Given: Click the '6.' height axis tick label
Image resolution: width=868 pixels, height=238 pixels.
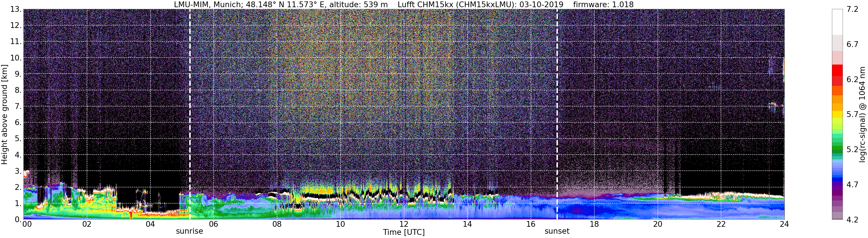Looking at the screenshot, I should pos(18,122).
